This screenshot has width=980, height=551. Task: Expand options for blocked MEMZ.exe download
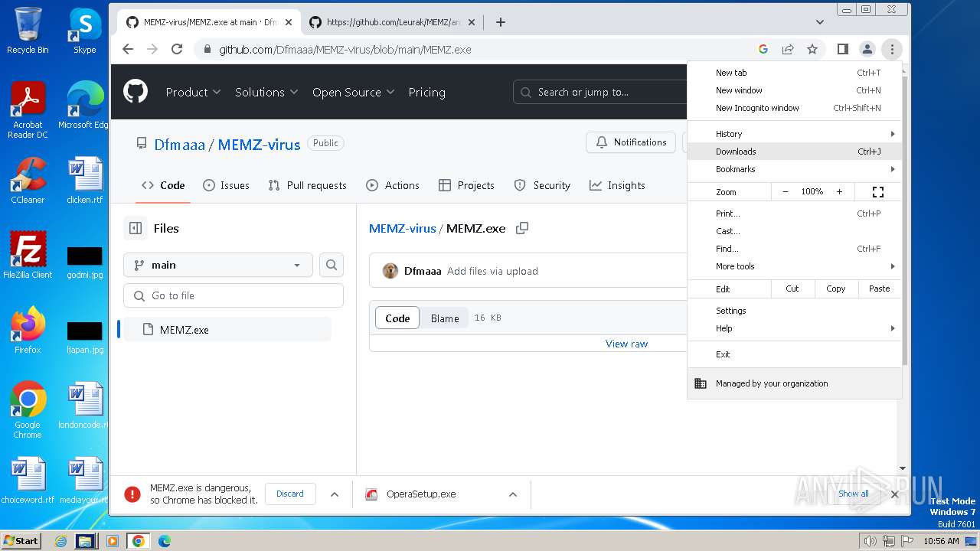(x=335, y=494)
